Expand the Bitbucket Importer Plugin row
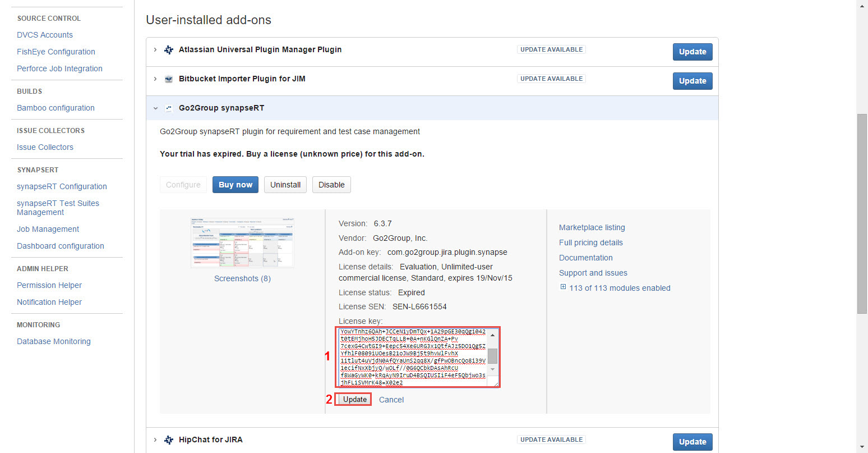868x453 pixels. (155, 79)
